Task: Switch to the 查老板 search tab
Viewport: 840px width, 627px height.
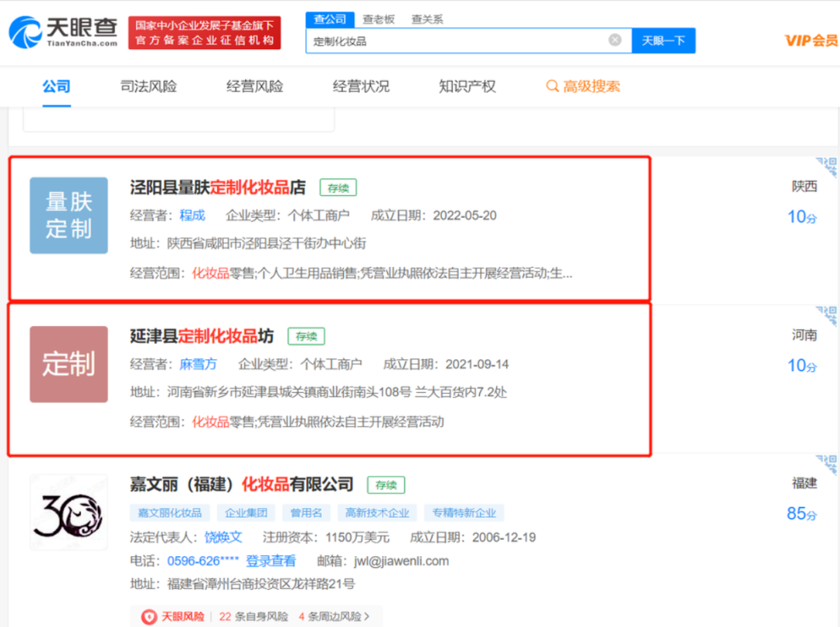Action: coord(379,19)
